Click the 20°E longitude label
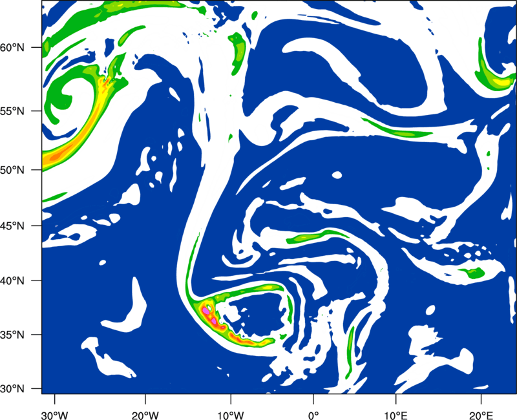 click(x=481, y=415)
